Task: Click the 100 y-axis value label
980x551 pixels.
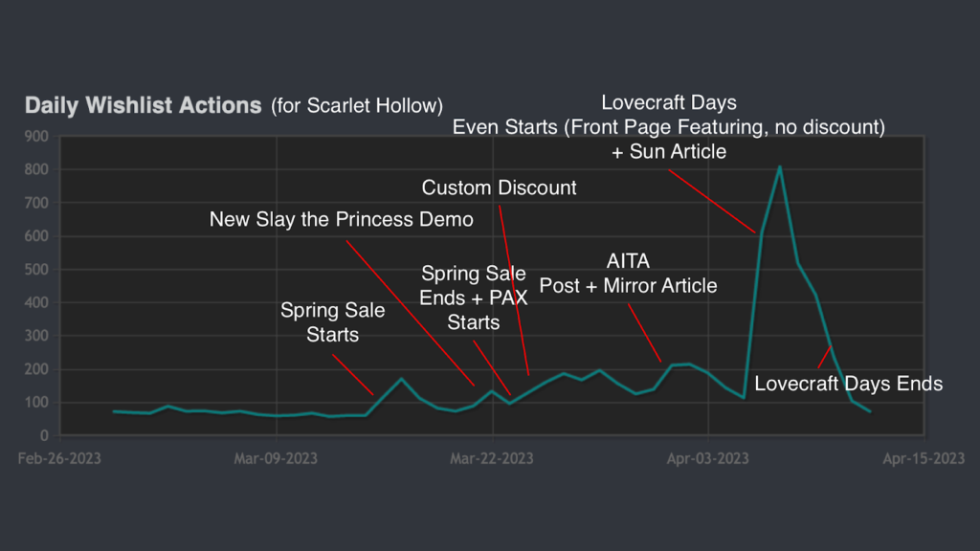Action: pos(36,403)
